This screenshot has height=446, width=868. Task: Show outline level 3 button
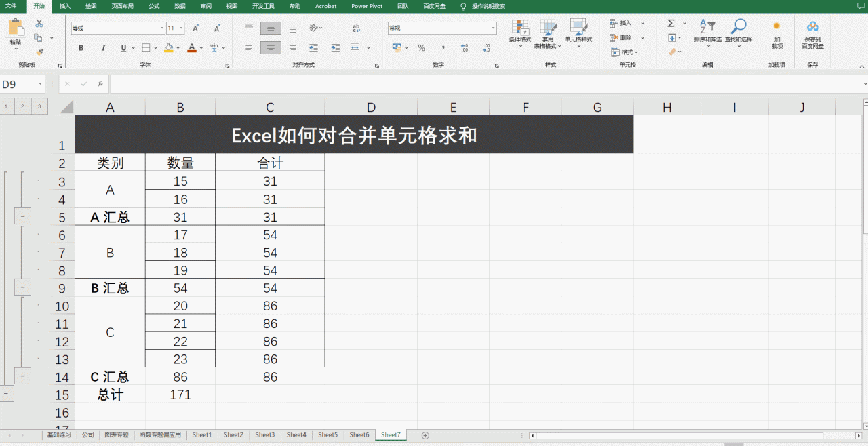pos(40,106)
